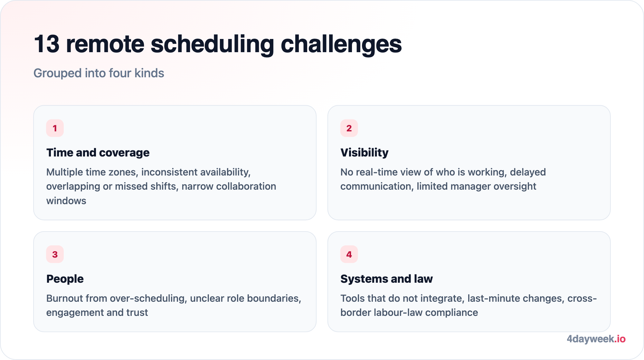Screen dimensions: 644x360
Task: Select the Time and coverage heading
Action: tap(98, 153)
